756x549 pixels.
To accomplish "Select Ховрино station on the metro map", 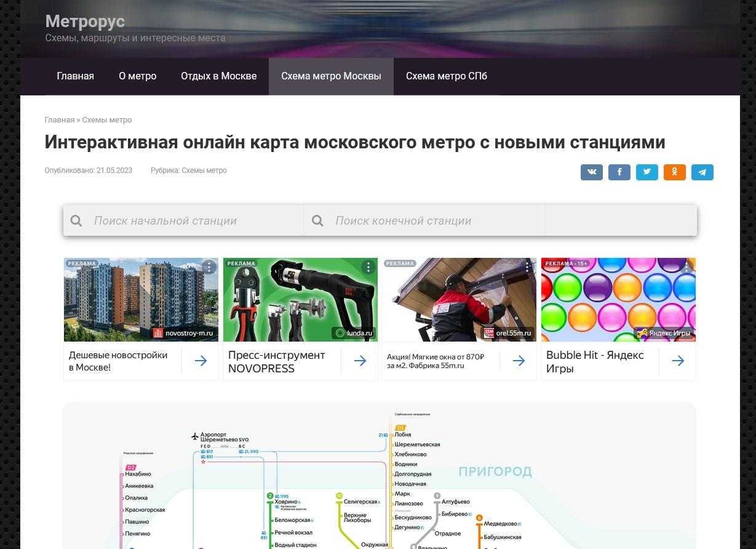I will [x=286, y=502].
